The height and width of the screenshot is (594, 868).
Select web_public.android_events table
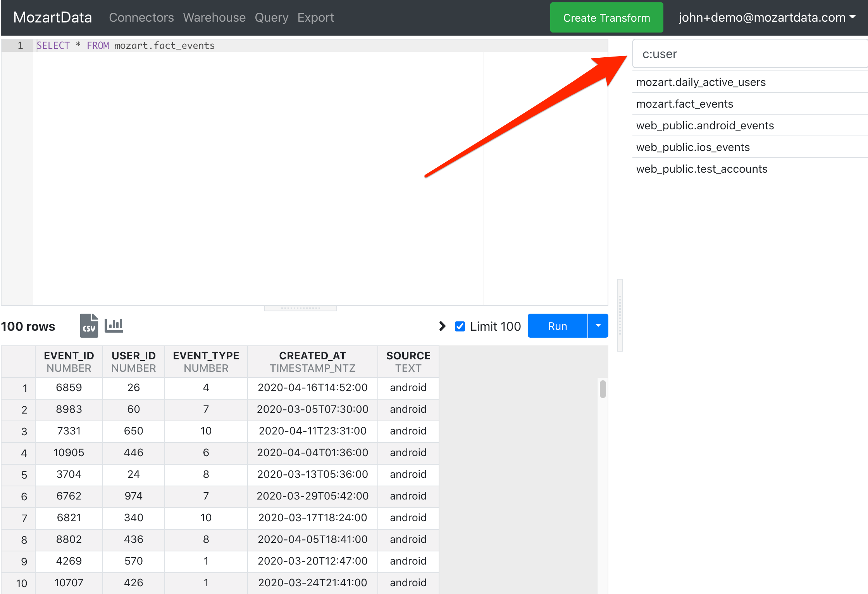[750, 125]
